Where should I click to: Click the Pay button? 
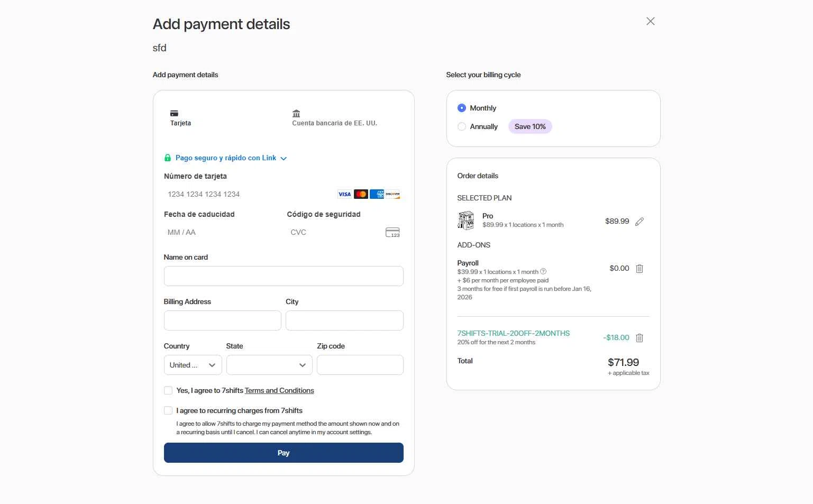click(284, 453)
